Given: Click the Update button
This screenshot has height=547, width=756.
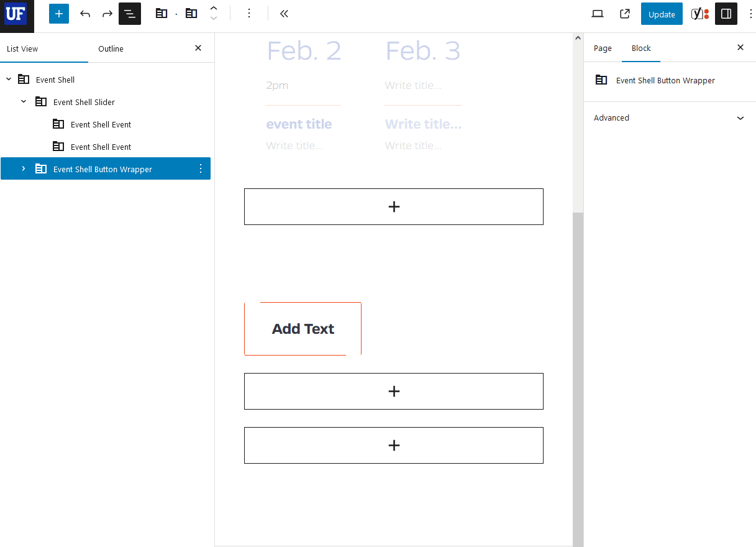Looking at the screenshot, I should (x=662, y=14).
